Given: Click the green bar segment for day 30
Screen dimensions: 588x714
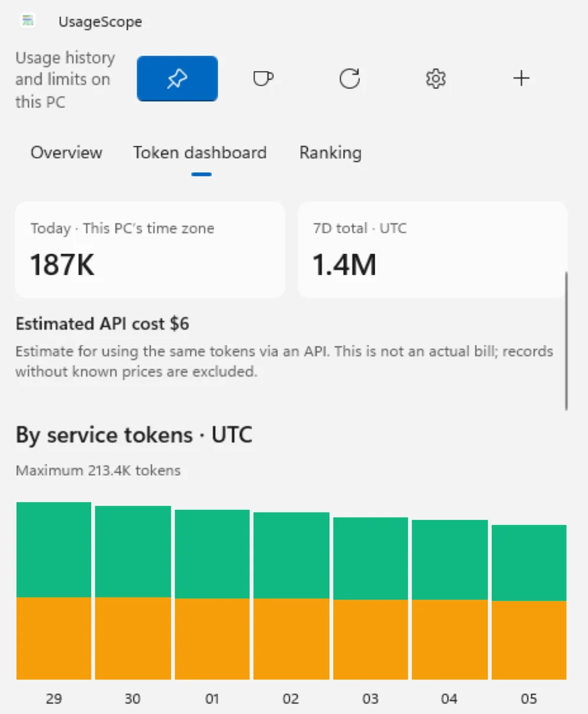Looking at the screenshot, I should (133, 552).
